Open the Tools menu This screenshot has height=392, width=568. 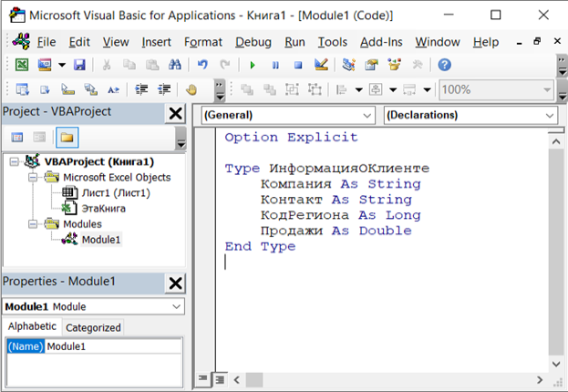click(333, 42)
